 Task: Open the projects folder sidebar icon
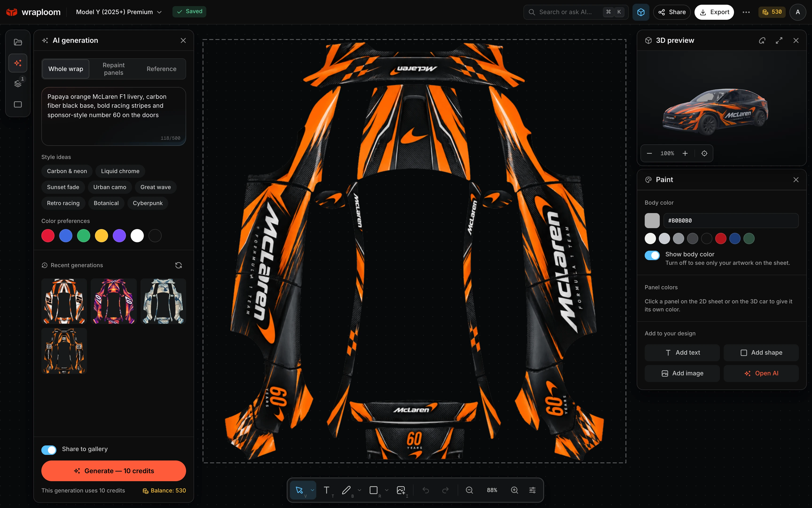pyautogui.click(x=18, y=42)
